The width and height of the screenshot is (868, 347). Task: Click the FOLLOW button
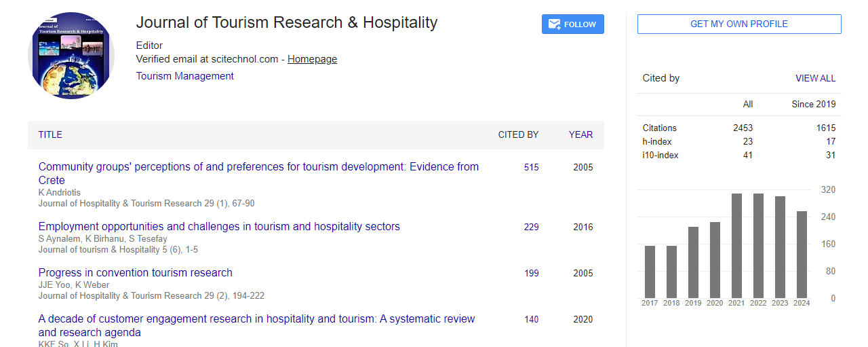(x=573, y=24)
